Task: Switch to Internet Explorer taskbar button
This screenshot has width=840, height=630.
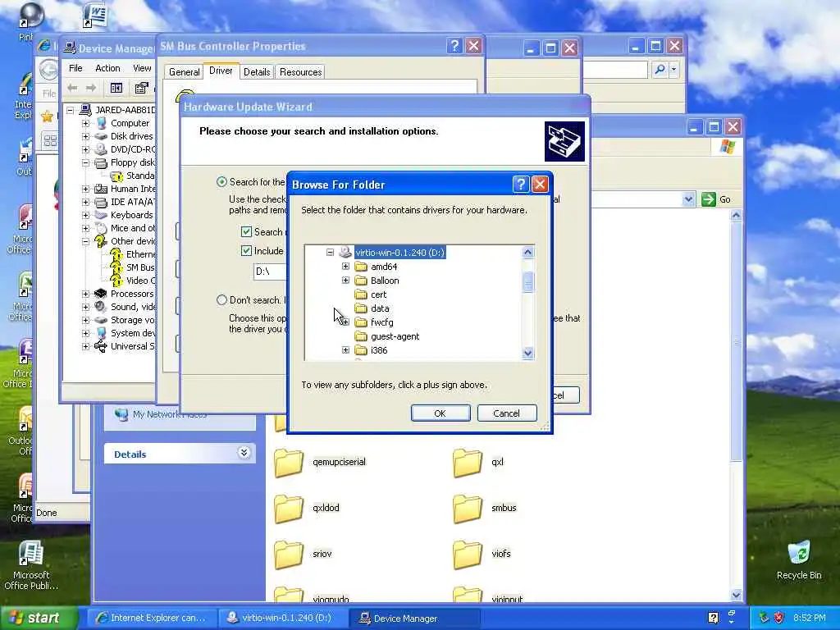Action: (153, 618)
